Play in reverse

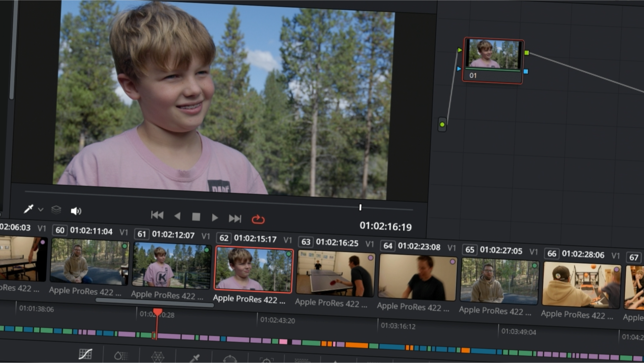point(177,216)
